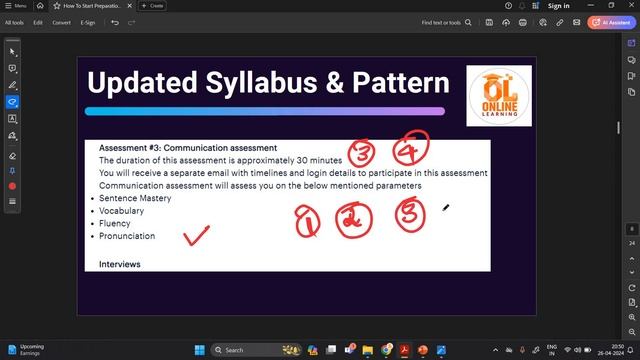Undo the last action
Screen dimensions: 640x360
point(115,22)
